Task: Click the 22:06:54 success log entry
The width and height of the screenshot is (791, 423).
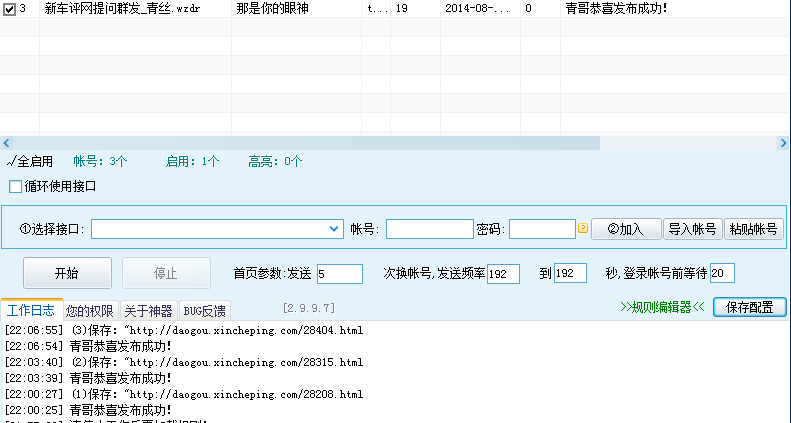Action: point(88,346)
